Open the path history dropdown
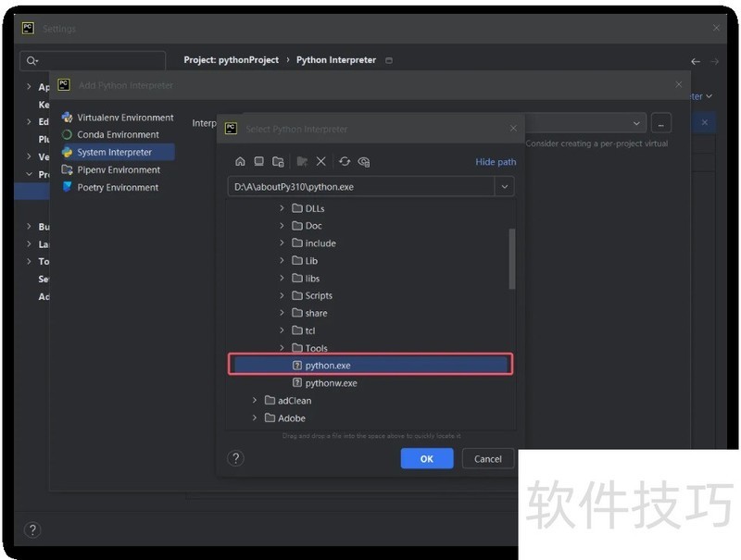This screenshot has height=560, width=741. click(504, 187)
